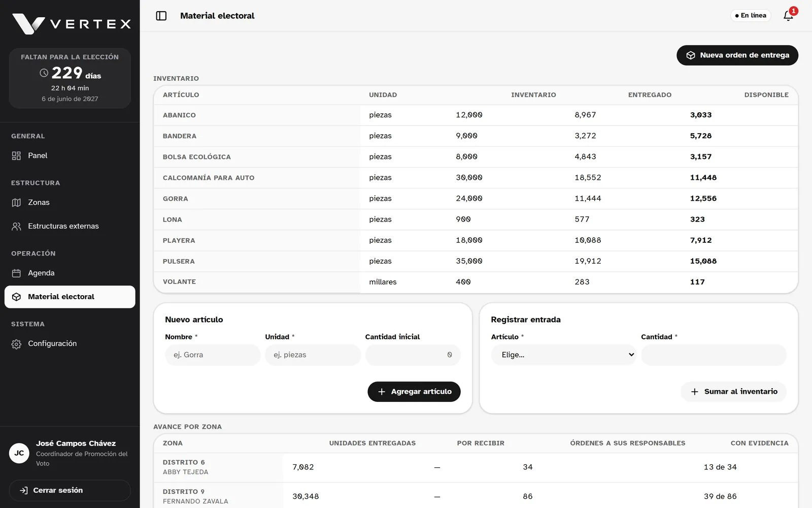Viewport: 812px width, 508px height.
Task: Select the VOLANTE article row
Action: [476, 282]
